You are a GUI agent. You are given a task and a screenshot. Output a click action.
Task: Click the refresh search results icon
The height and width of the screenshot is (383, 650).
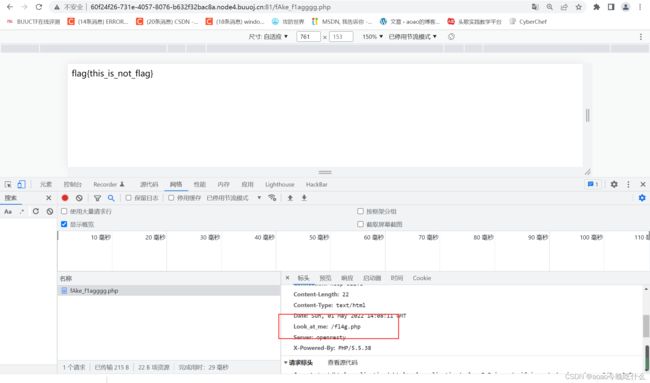pos(36,211)
